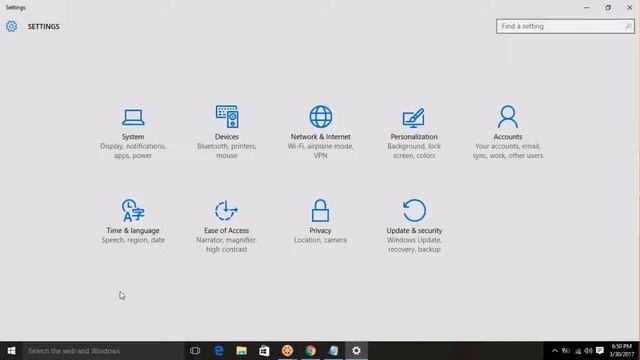Open the Update & security refresh icon
The height and width of the screenshot is (360, 640).
[x=414, y=210]
